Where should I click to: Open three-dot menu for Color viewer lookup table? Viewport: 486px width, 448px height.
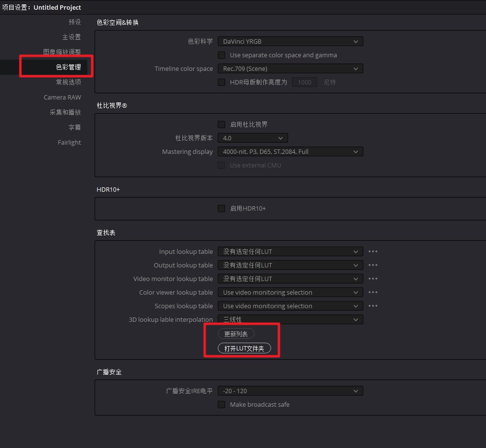point(373,292)
